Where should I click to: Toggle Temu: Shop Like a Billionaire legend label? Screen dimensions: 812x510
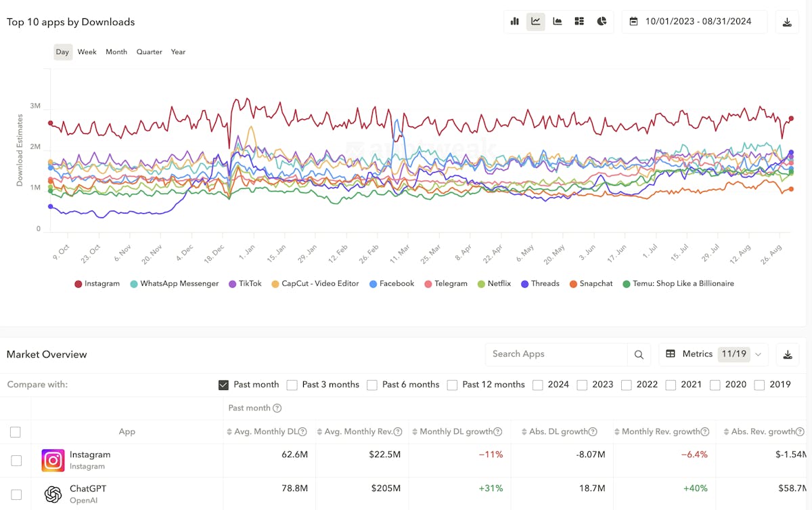point(683,284)
